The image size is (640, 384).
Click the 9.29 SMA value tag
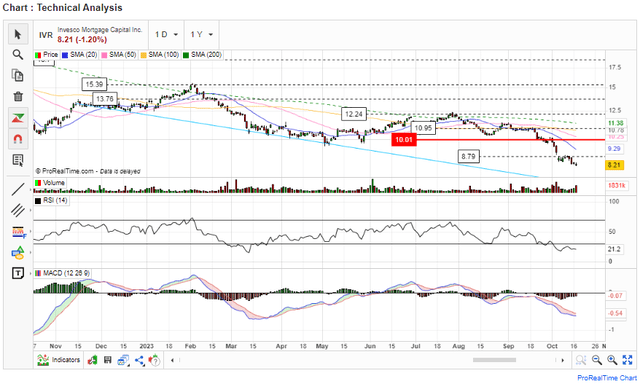click(614, 149)
